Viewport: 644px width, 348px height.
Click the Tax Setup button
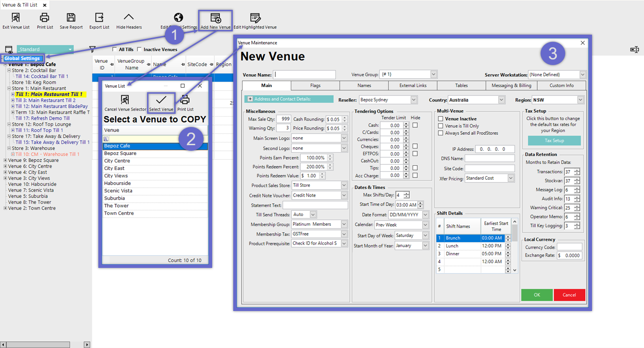pos(554,141)
